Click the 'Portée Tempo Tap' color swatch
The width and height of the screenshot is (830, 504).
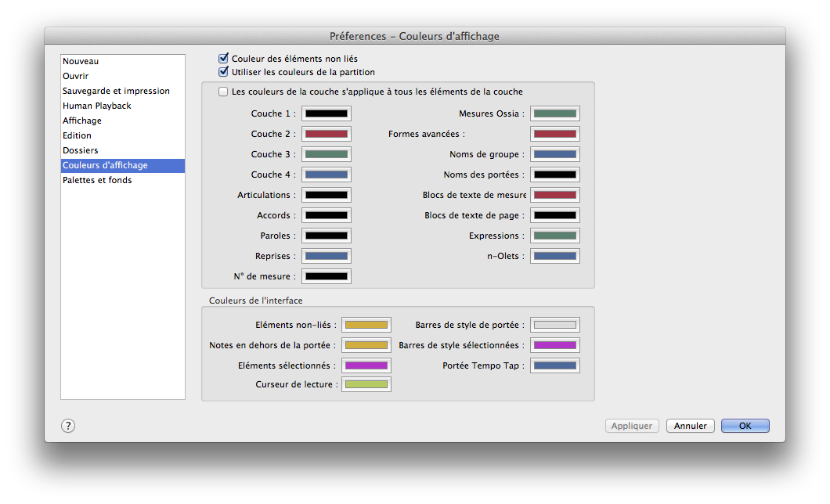pos(554,365)
